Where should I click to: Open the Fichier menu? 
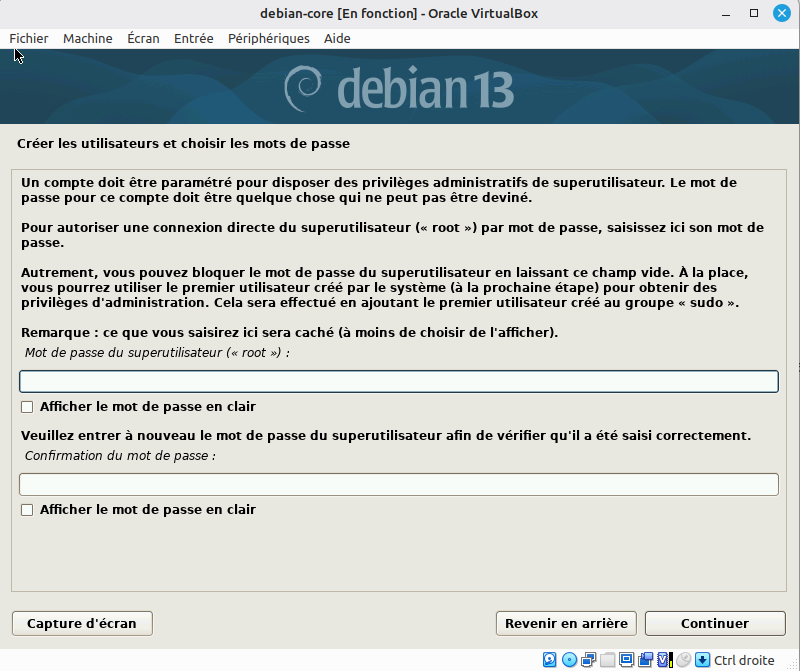[x=29, y=38]
